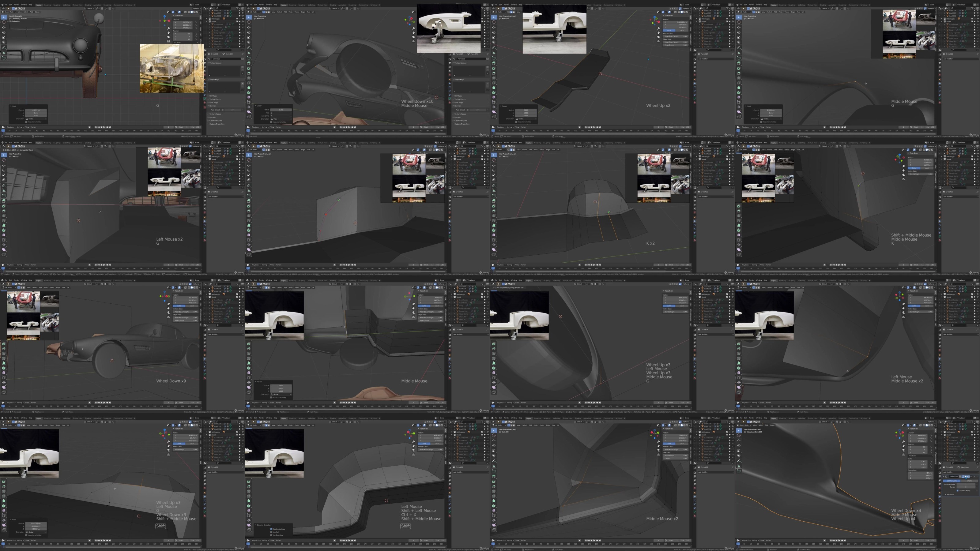Click the yellow-lit car chassis reference photo
This screenshot has height=551, width=980.
click(171, 69)
